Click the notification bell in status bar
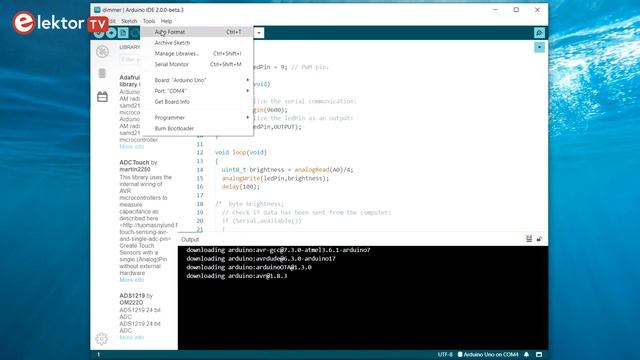 pos(527,354)
